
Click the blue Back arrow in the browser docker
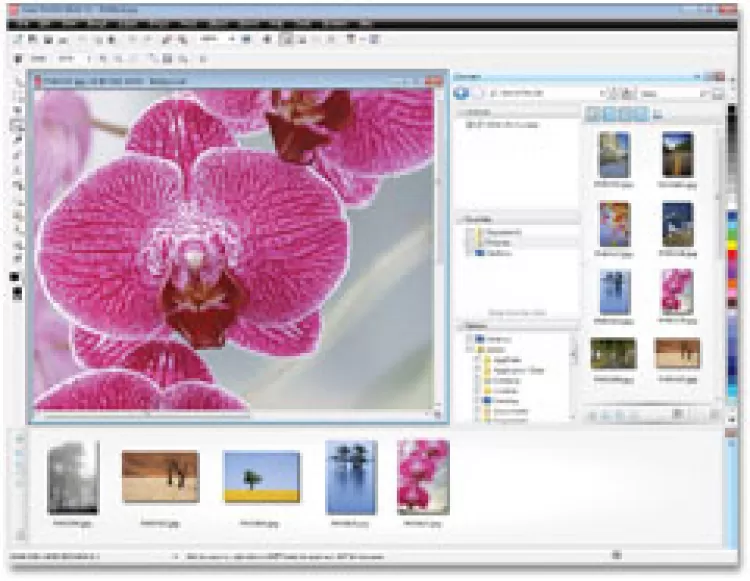point(461,93)
